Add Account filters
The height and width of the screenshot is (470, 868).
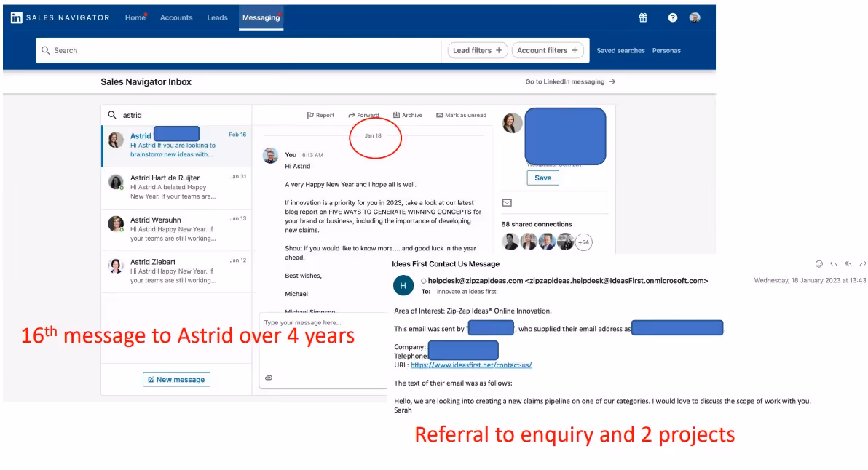tap(548, 50)
